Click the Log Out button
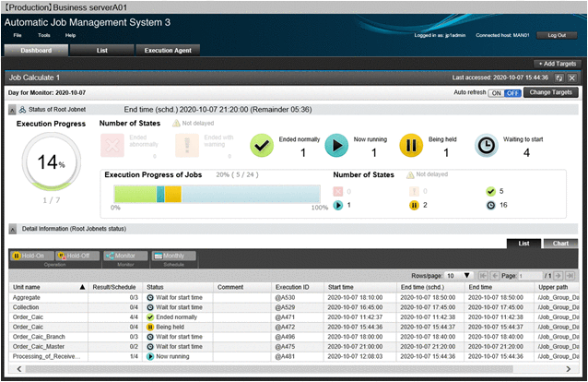The width and height of the screenshot is (588, 382). point(557,34)
